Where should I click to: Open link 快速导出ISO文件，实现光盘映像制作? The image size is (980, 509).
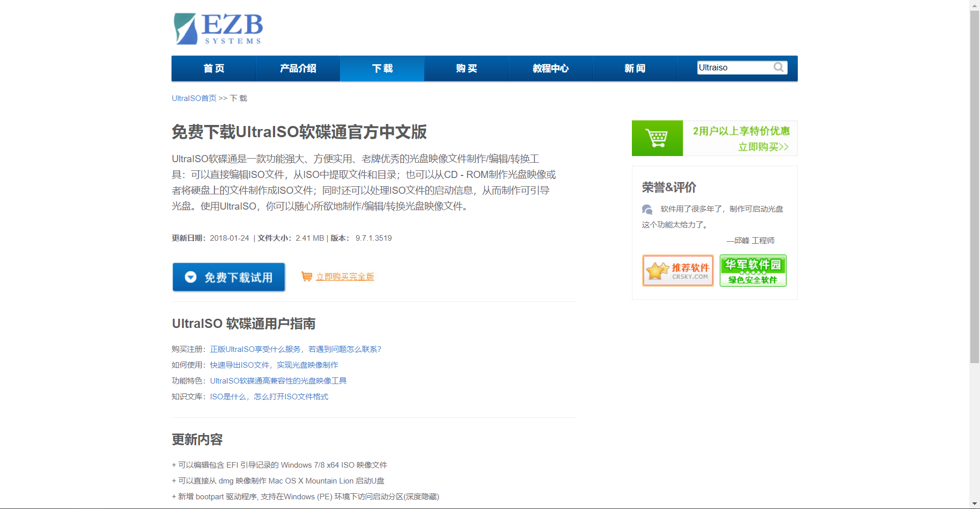tap(274, 365)
